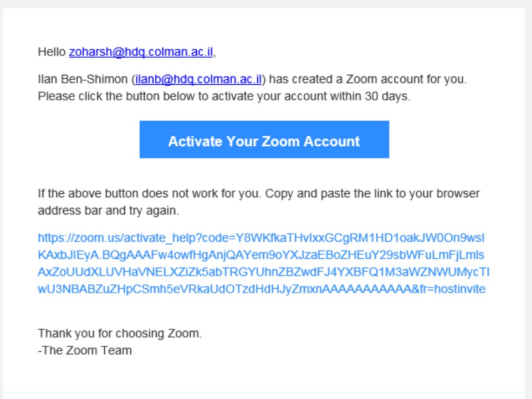Click the name Ilan Ben-Shimon
The width and height of the screenshot is (532, 399).
pyautogui.click(x=83, y=79)
